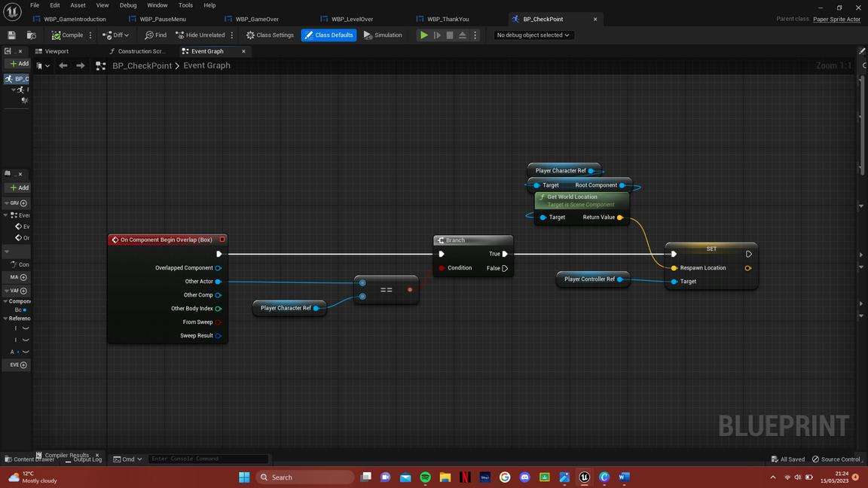Open Compile options three-dot menu

[90, 35]
